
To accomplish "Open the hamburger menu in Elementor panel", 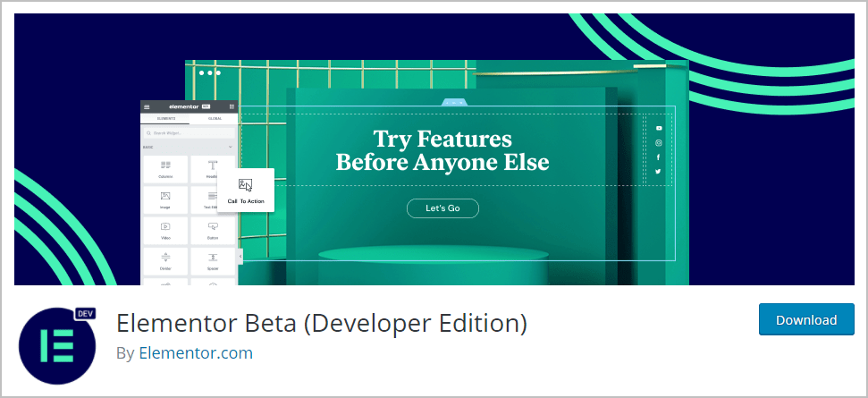I will click(147, 106).
